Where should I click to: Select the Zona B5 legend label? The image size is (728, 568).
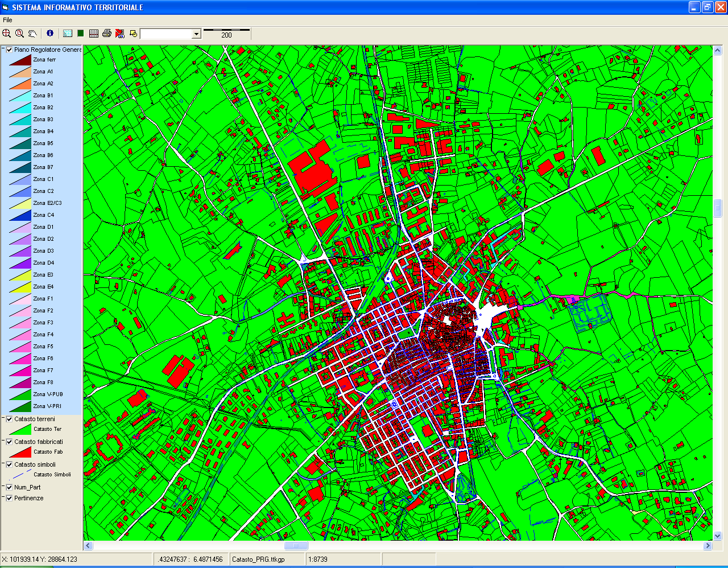[x=43, y=143]
